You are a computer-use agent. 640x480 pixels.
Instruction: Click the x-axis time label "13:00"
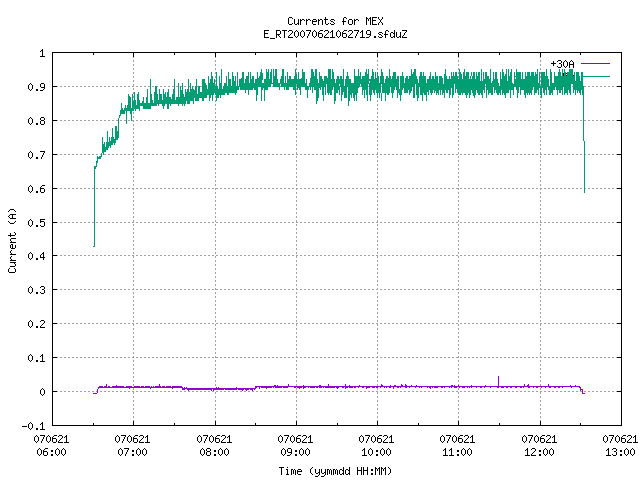(620, 452)
